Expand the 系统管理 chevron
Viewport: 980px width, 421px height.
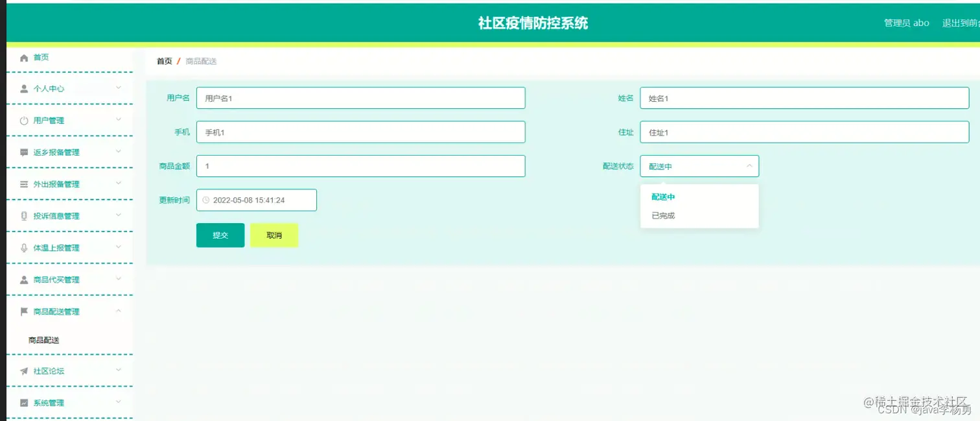pos(119,402)
